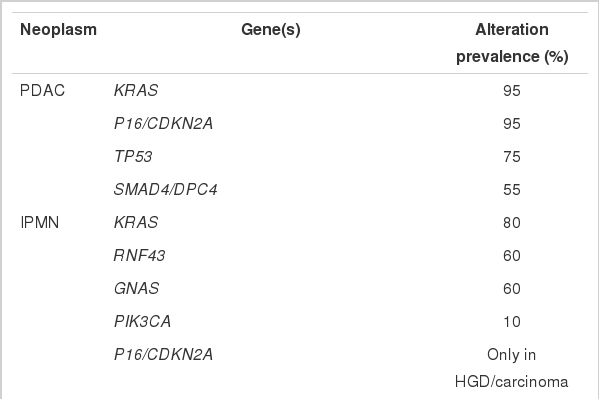Click P16/CDKN2A gene under PDAC

tap(163, 123)
